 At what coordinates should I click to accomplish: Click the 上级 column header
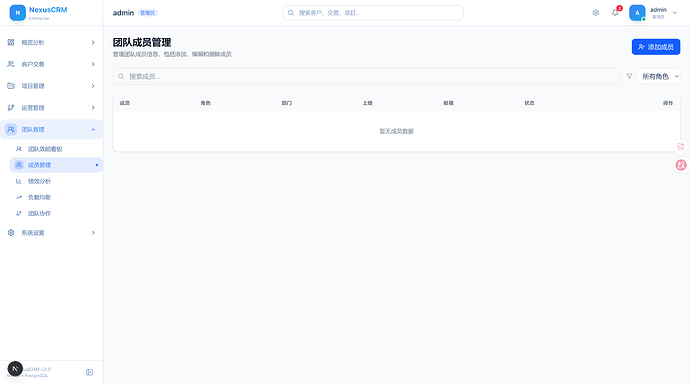(x=367, y=103)
